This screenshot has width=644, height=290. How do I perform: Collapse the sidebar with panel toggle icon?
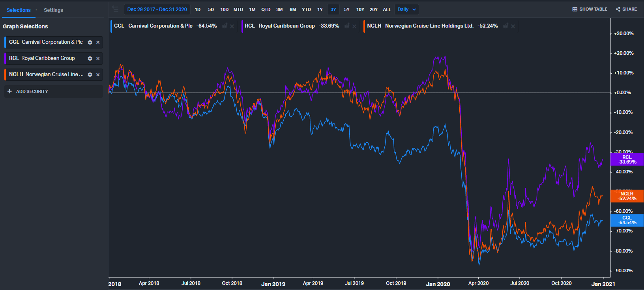[x=115, y=9]
